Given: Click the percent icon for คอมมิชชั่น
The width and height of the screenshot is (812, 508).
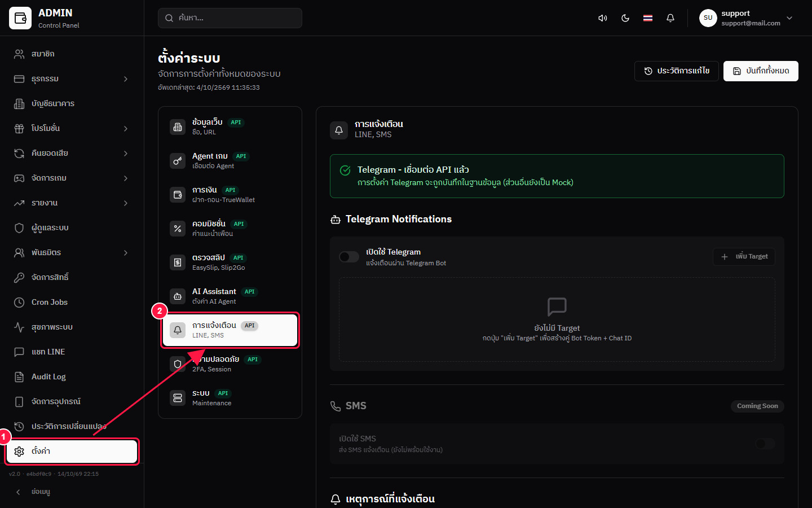Looking at the screenshot, I should [x=178, y=229].
